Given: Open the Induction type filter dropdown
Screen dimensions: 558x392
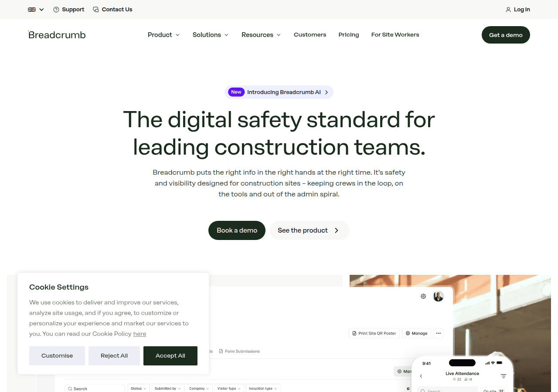Looking at the screenshot, I should coord(263,389).
